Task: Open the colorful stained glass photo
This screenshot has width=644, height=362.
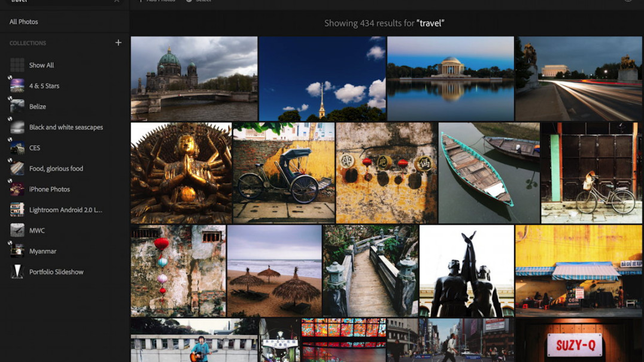Action: (344, 340)
